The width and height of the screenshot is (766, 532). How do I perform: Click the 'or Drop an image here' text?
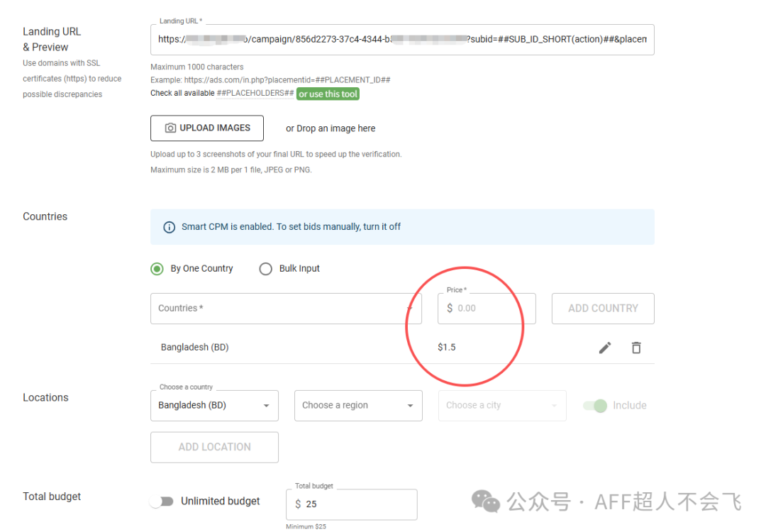(x=331, y=128)
